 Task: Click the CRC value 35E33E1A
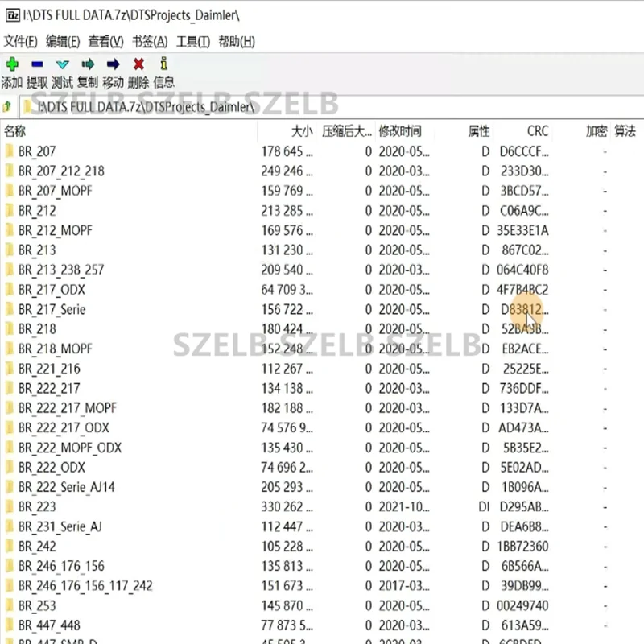[x=522, y=230]
